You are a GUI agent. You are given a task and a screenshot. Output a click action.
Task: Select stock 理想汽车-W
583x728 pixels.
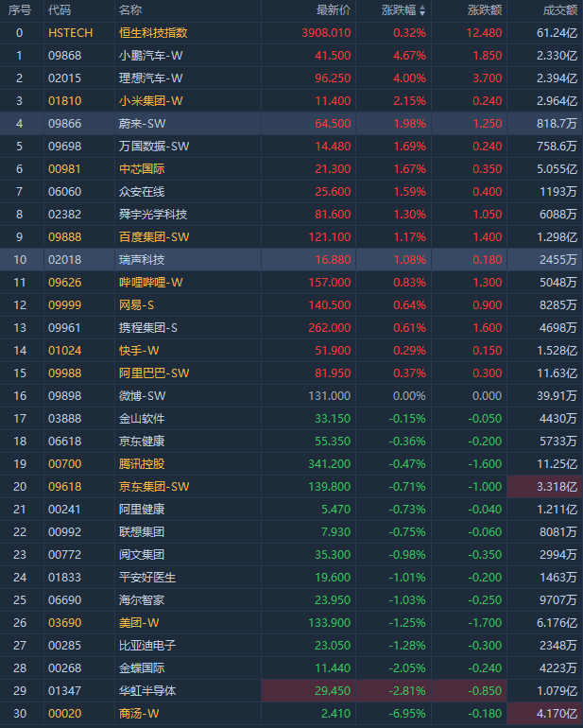tap(151, 78)
